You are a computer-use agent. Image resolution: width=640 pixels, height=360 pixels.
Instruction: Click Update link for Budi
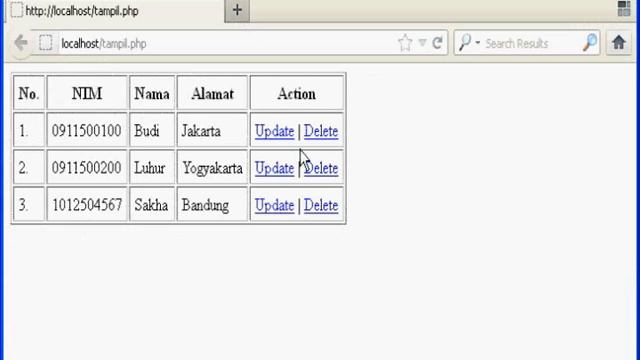point(274,131)
